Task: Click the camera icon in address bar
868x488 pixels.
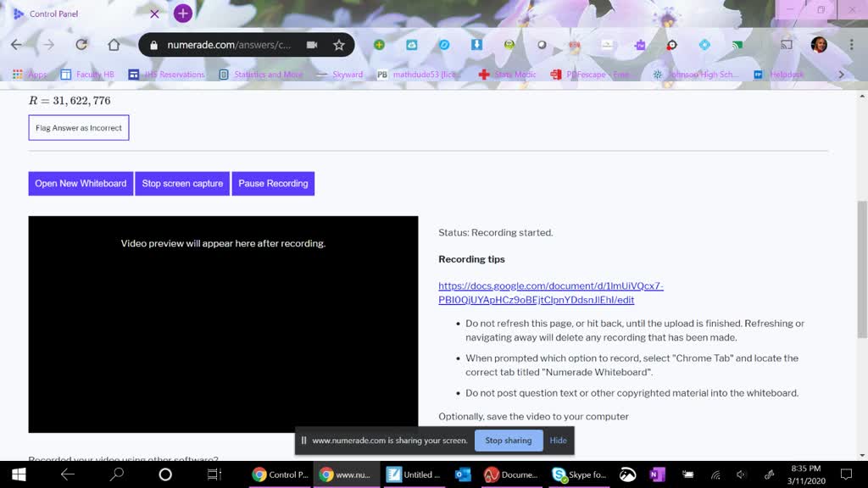Action: (x=312, y=45)
